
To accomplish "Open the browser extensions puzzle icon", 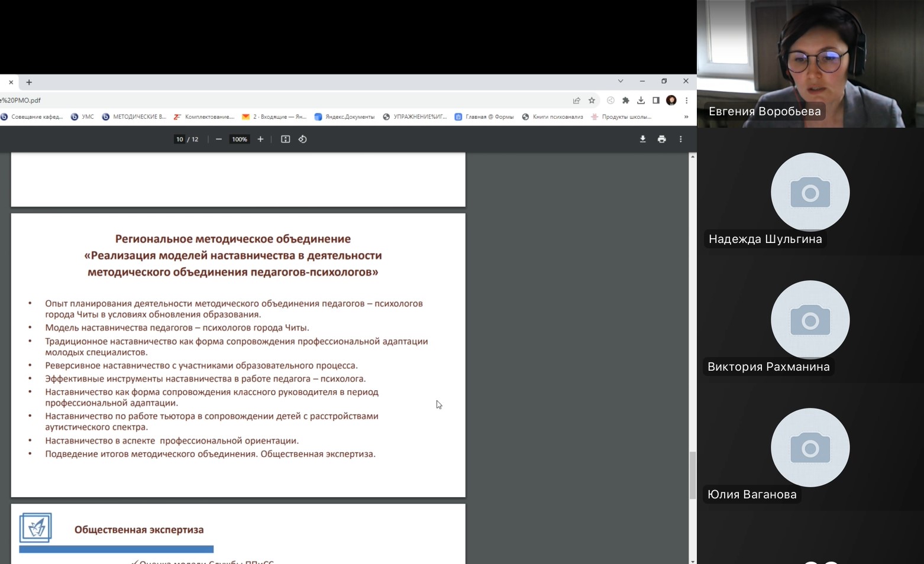I will [625, 101].
